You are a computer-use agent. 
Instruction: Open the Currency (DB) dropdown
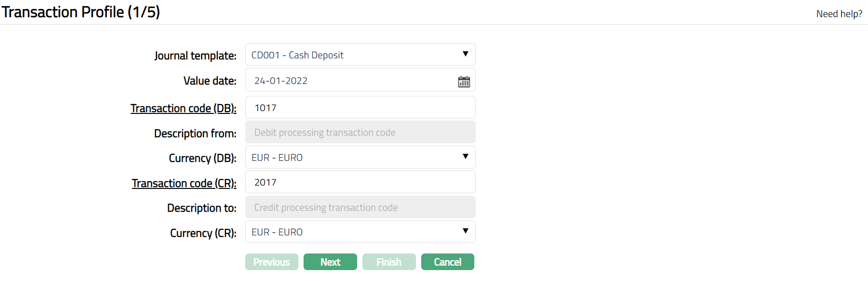[x=360, y=158]
